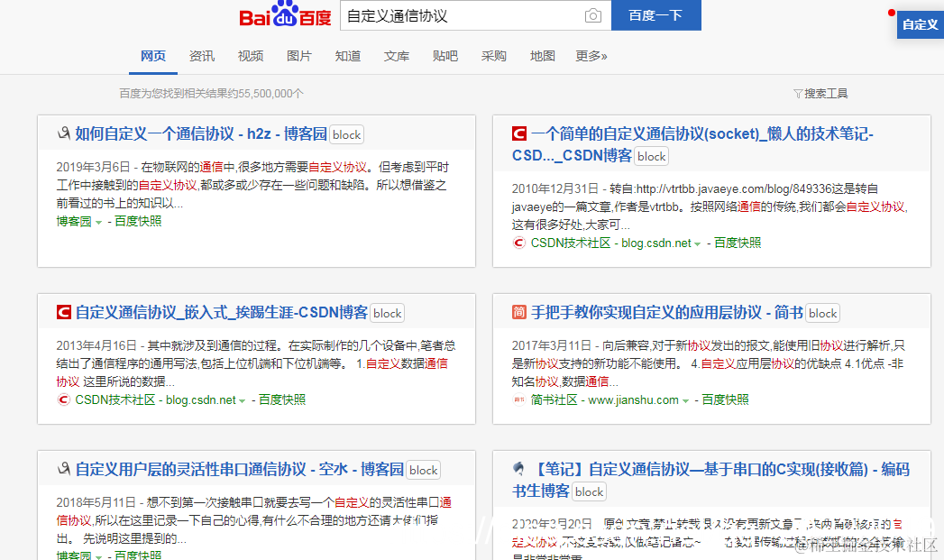This screenshot has height=560, width=944.
Task: Open 自定义通信协议_嵌入式_挨踢生涯 result
Action: (222, 312)
